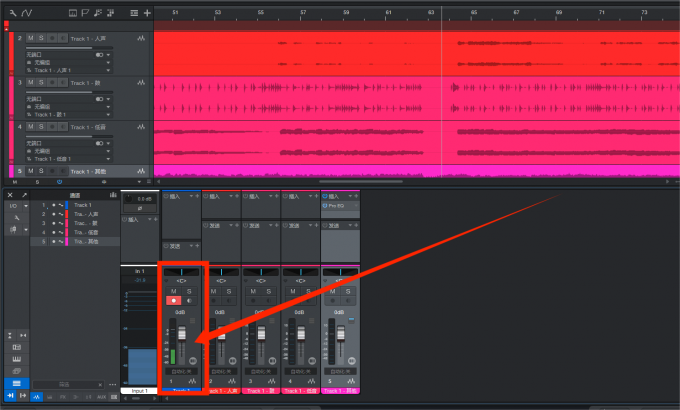Open the marker track flag icon
Screen dimensions: 680x410
(x=85, y=13)
